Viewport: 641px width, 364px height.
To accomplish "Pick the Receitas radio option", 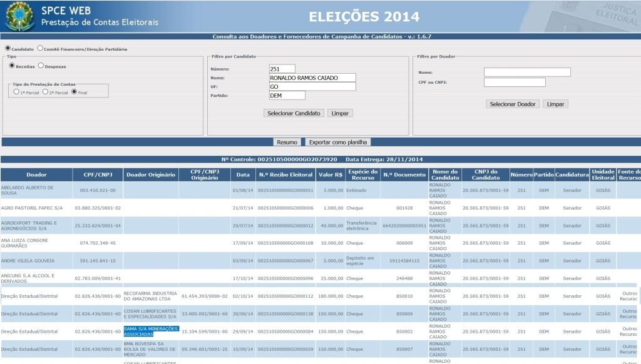I will coord(12,66).
